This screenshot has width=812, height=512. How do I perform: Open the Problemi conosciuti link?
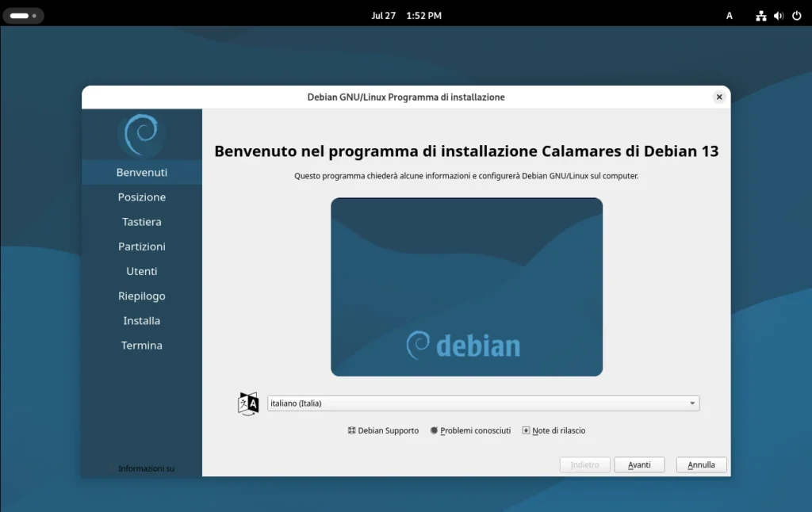[476, 430]
